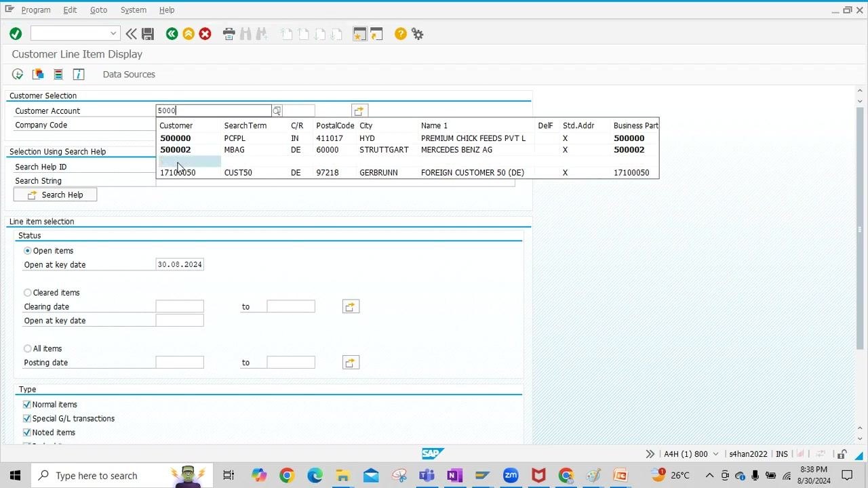The width and height of the screenshot is (868, 488).
Task: Click the green Enter checkmark icon
Action: (x=16, y=34)
